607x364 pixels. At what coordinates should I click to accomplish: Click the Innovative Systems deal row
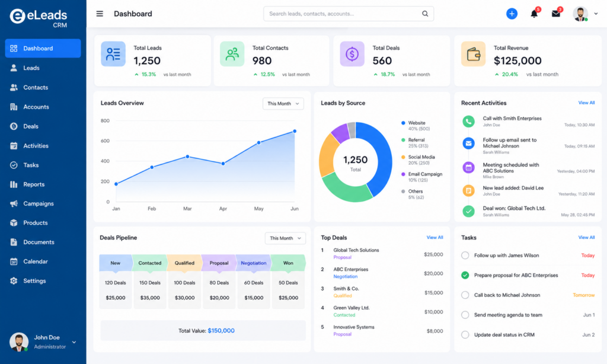point(382,331)
